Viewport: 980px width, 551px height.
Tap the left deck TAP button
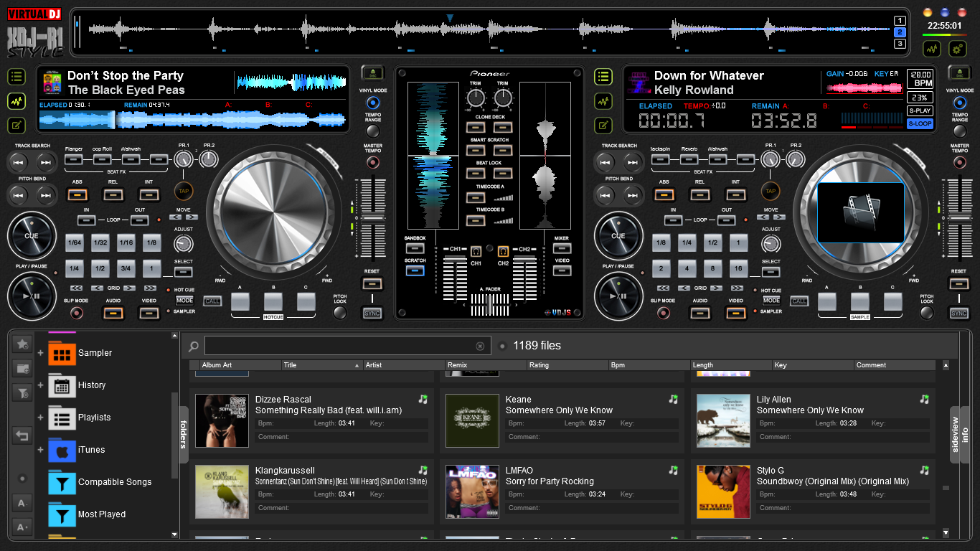click(184, 192)
